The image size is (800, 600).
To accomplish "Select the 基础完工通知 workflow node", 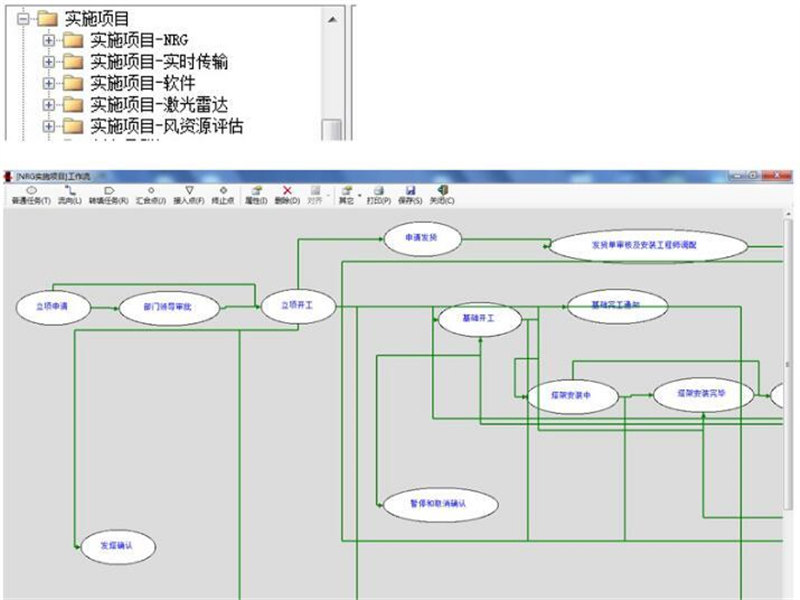I will pos(617,306).
